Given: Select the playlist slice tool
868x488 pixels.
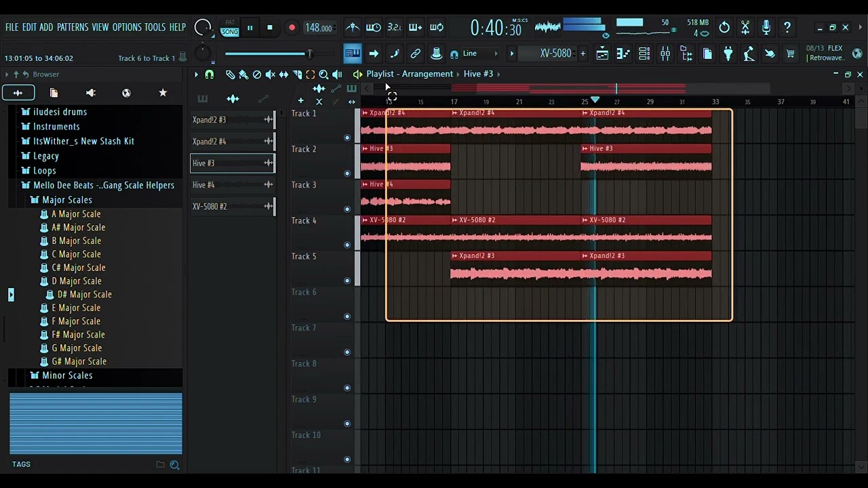Looking at the screenshot, I should [297, 75].
